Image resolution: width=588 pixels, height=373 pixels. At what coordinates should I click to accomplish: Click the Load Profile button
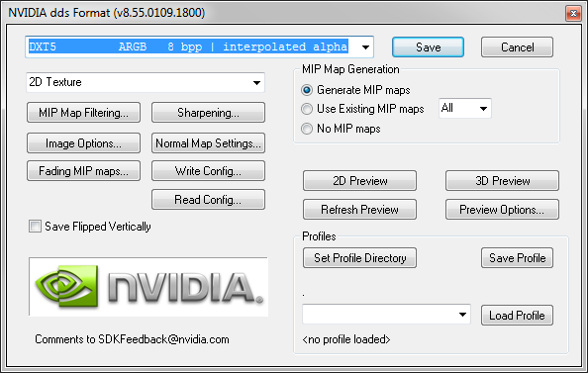coord(517,316)
